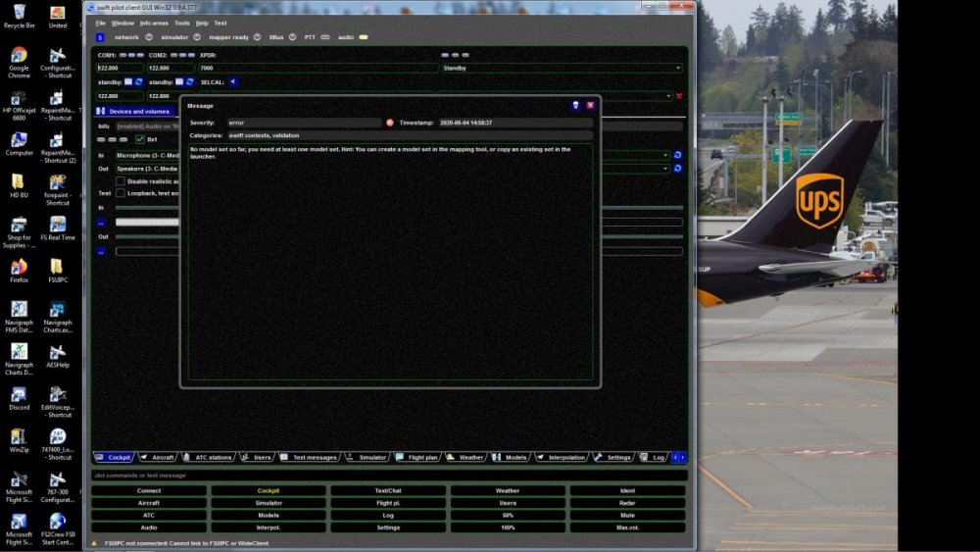
Task: Click the red error severity icon
Action: [390, 124]
